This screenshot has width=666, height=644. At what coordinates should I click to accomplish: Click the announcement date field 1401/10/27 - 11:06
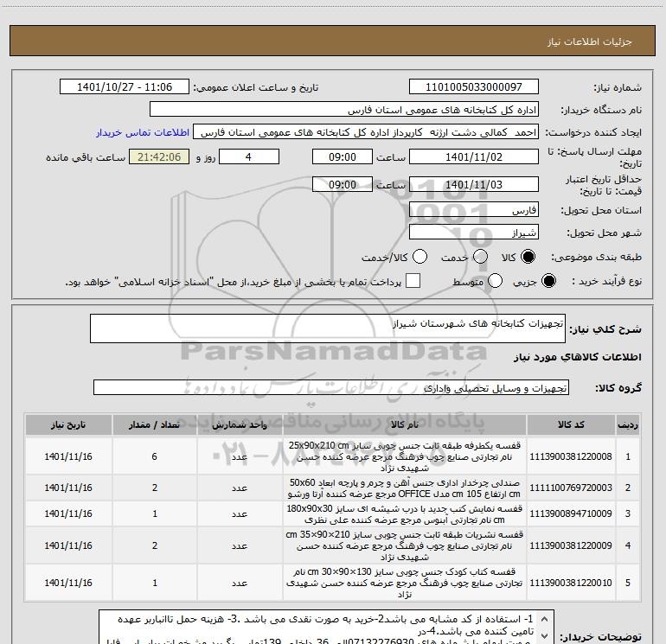[125, 87]
